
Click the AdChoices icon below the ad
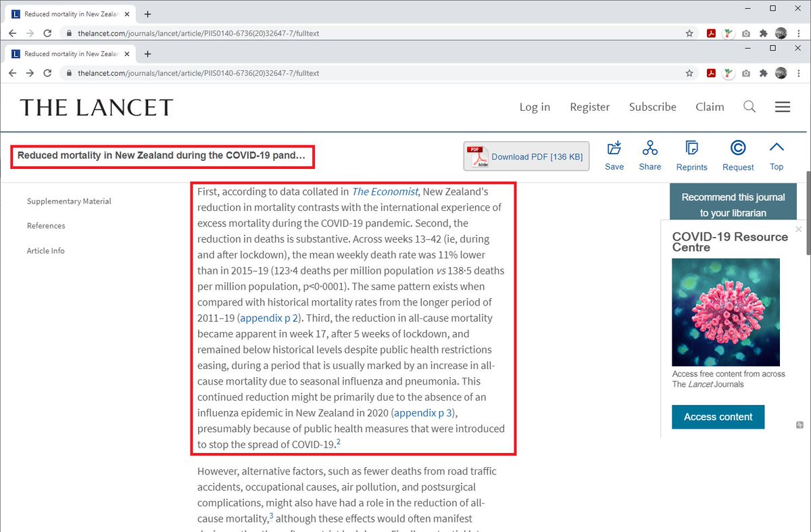coord(800,425)
